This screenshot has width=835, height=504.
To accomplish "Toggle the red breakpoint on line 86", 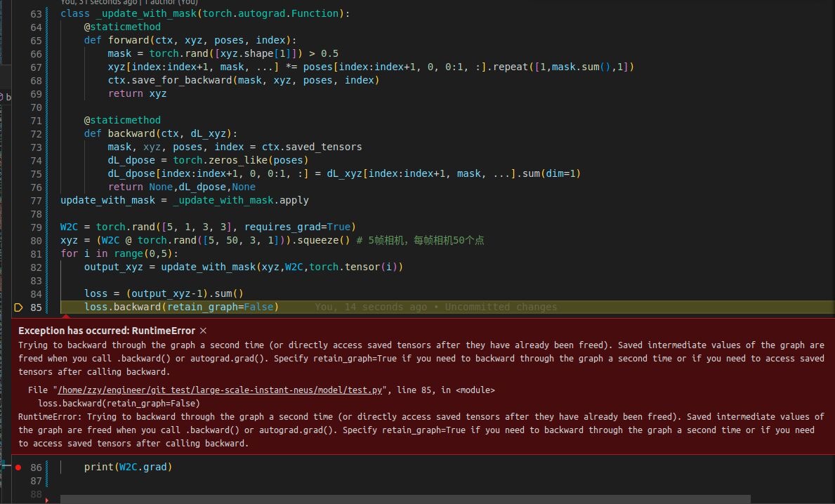I will (x=18, y=467).
